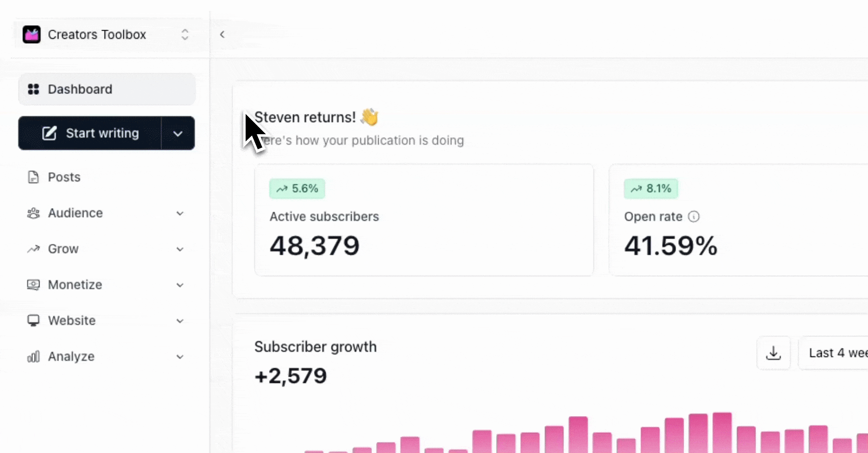Click the tallest bar in growth chart

point(722,432)
